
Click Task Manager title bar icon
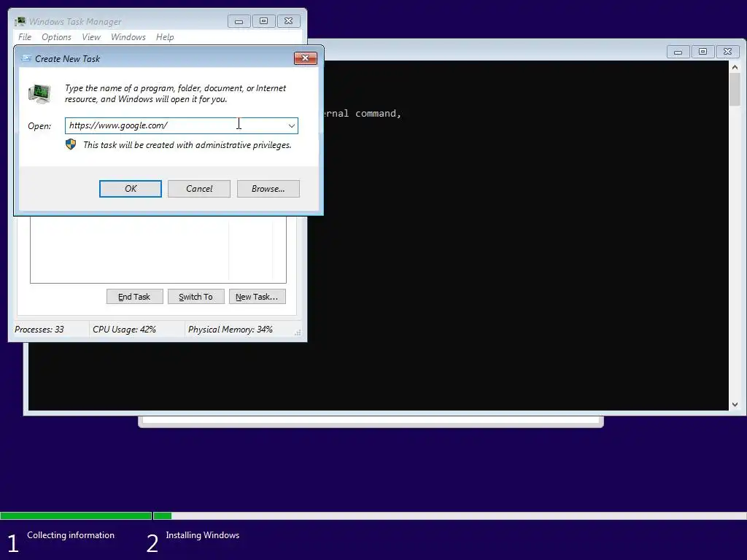click(x=20, y=21)
